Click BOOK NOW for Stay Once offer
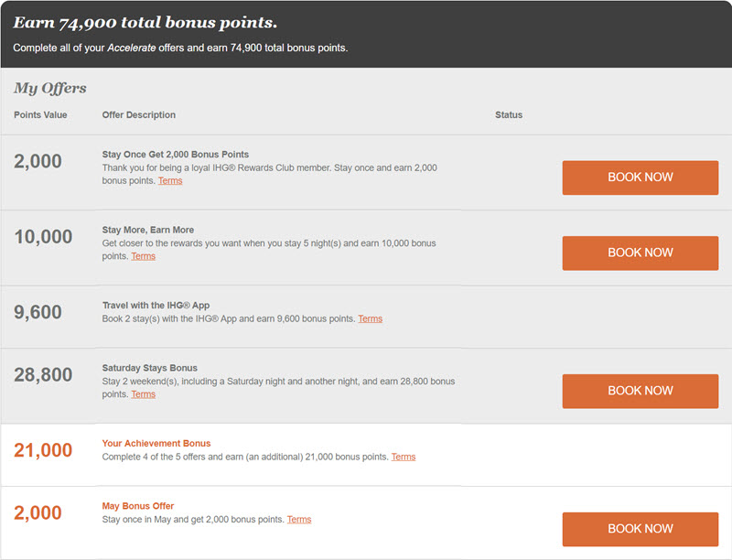 click(640, 178)
